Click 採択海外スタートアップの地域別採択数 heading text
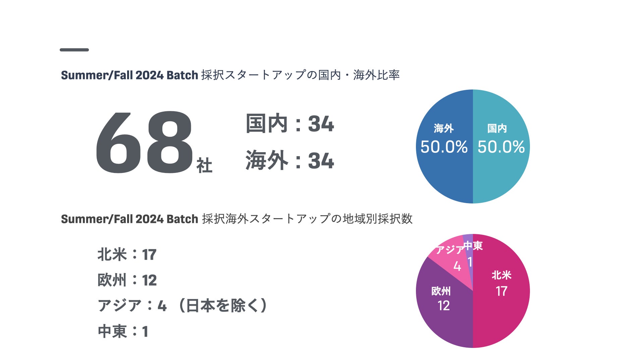 coord(307,219)
